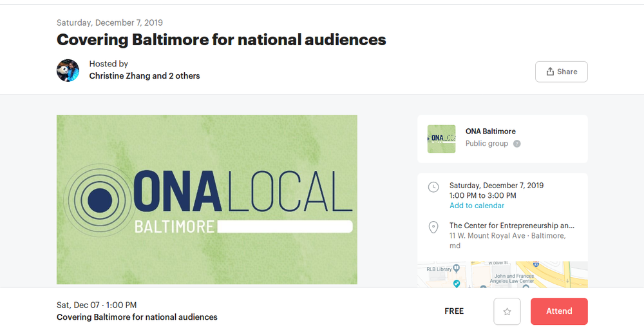This screenshot has height=330, width=644.
Task: Open the venue map preview
Action: click(x=502, y=274)
